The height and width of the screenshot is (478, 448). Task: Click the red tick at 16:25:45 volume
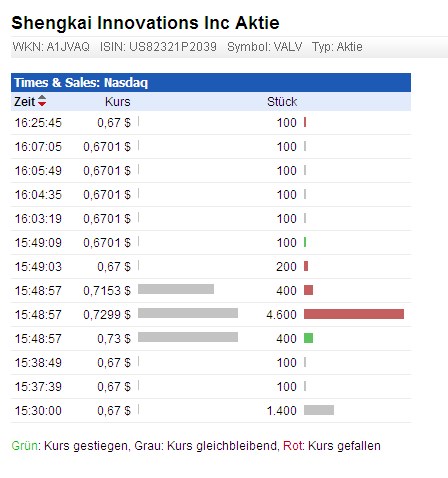pyautogui.click(x=305, y=122)
